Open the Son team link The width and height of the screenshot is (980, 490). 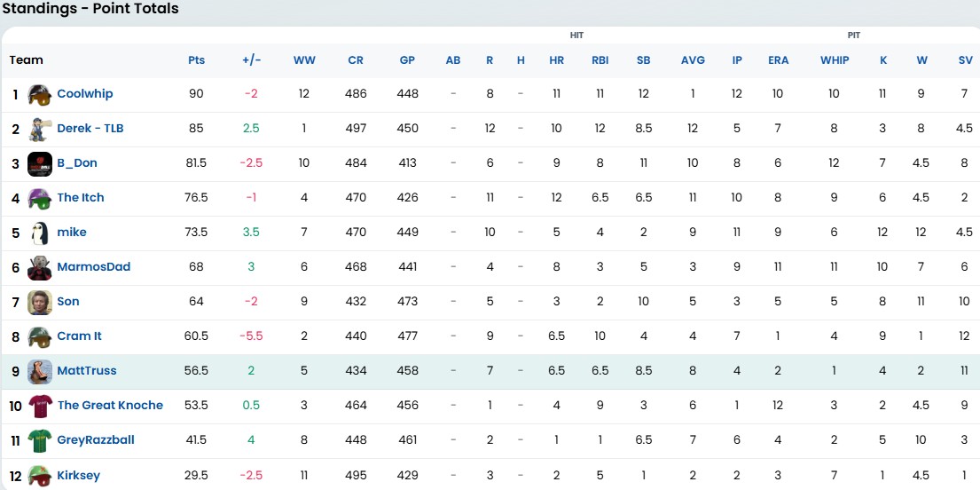coord(67,302)
